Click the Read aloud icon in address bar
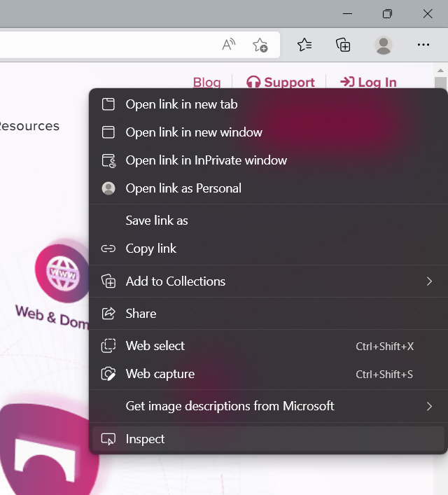 (229, 45)
